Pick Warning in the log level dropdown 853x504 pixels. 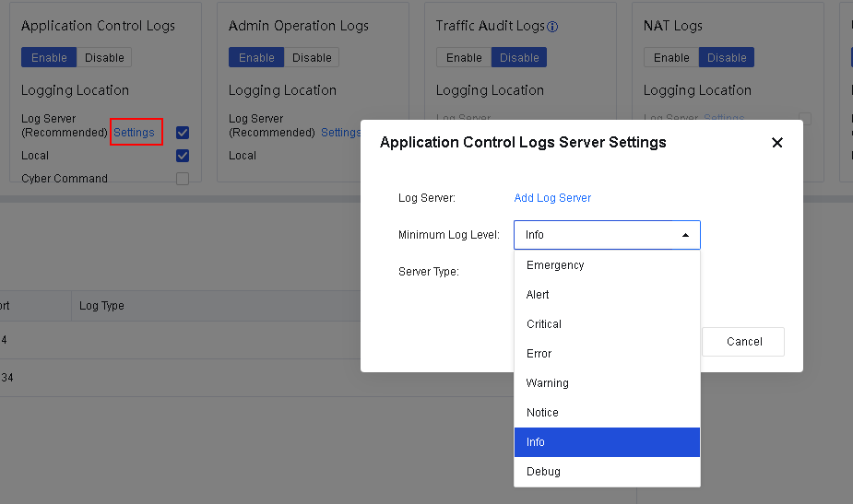548,383
